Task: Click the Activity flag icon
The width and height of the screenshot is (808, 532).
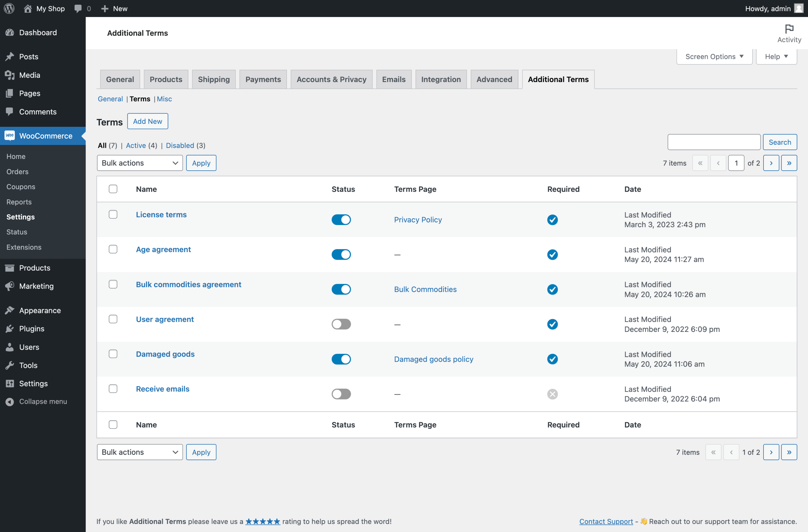Action: point(789,29)
